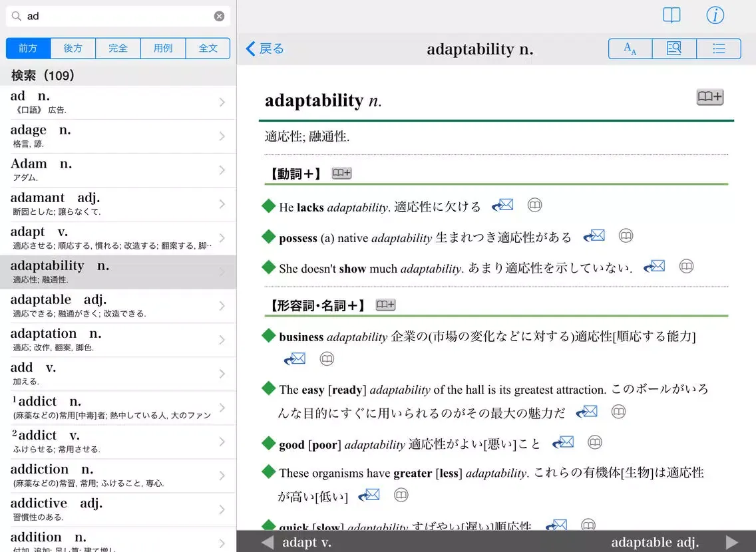The width and height of the screenshot is (756, 552).
Task: Bookmark the 'good [poor] adaptability' example
Action: 595,442
